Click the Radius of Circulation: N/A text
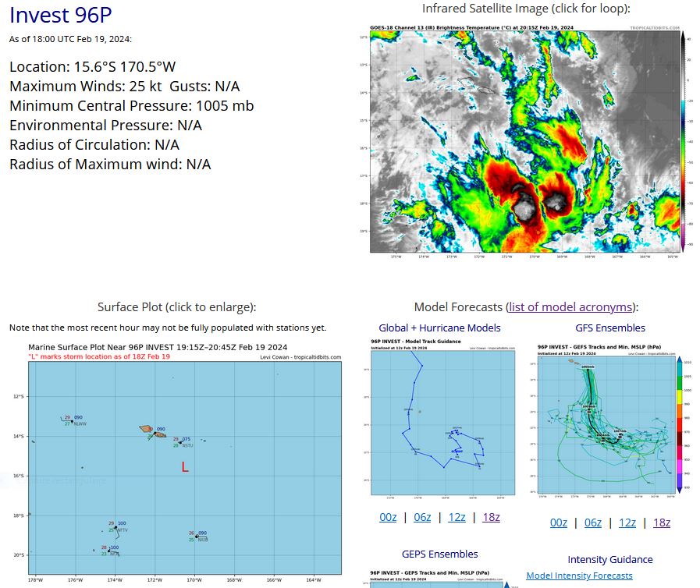 [94, 145]
